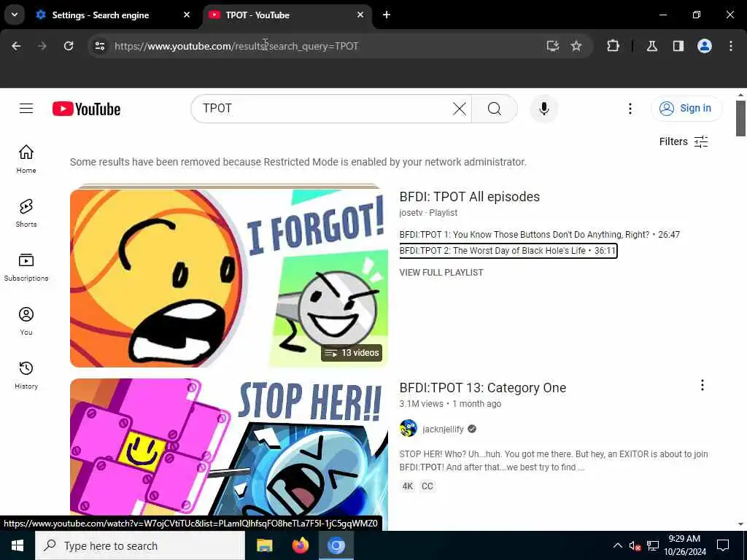Open YouTube settings three-dot menu

coord(630,109)
